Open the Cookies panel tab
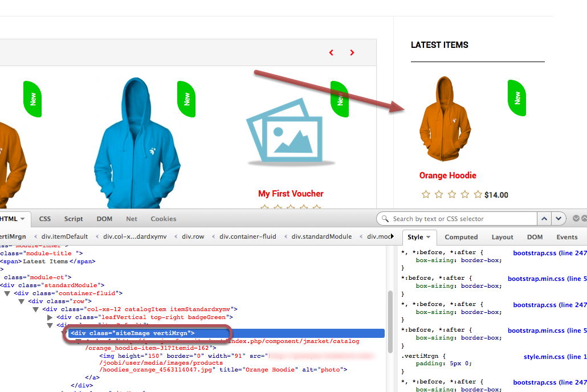 (163, 219)
